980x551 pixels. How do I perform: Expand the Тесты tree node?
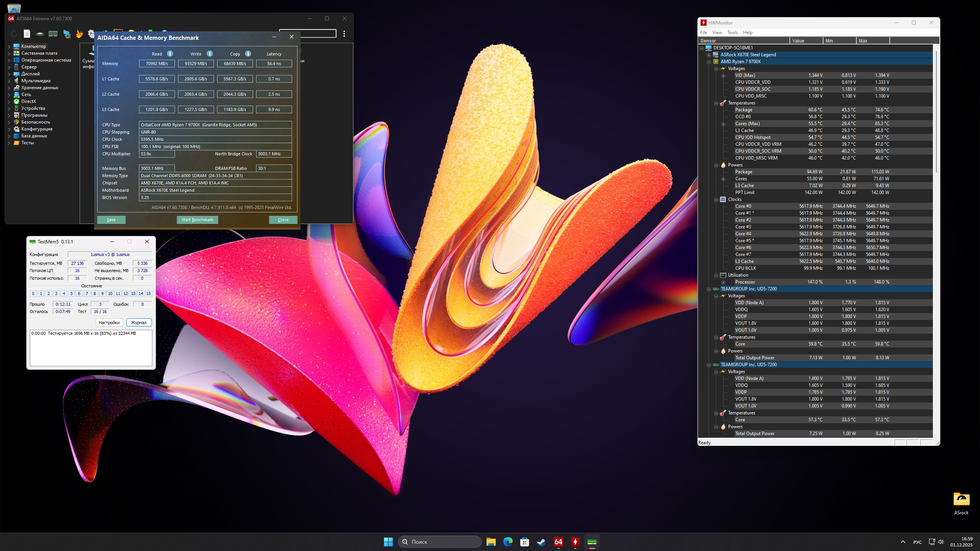[x=9, y=143]
